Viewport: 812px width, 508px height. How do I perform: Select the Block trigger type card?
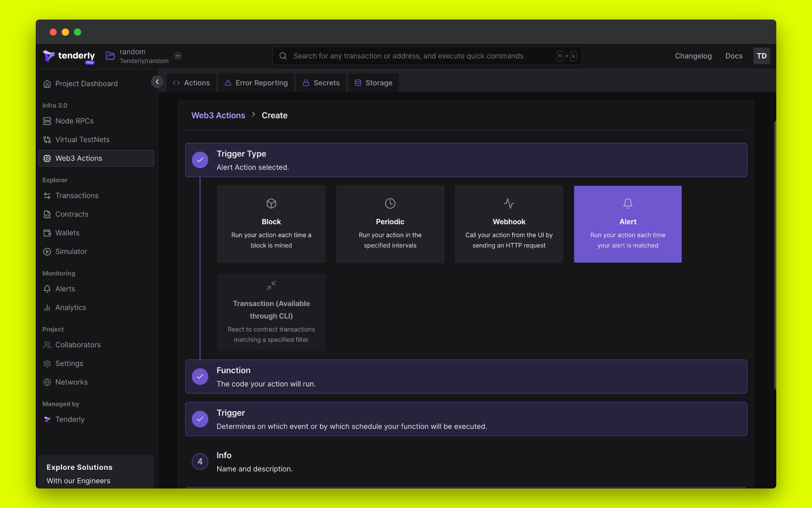coord(271,224)
